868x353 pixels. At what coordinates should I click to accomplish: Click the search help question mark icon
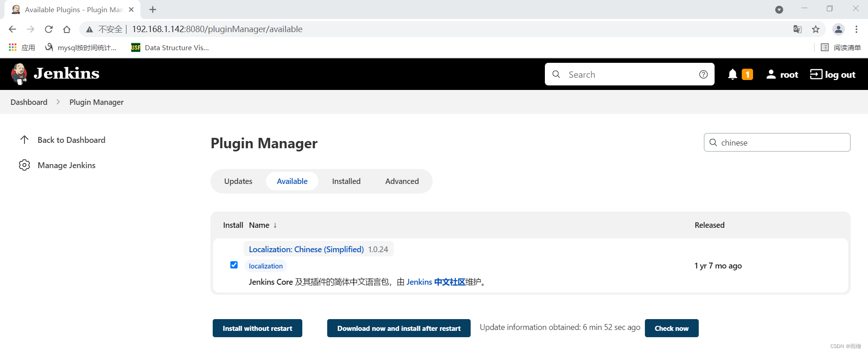click(703, 75)
